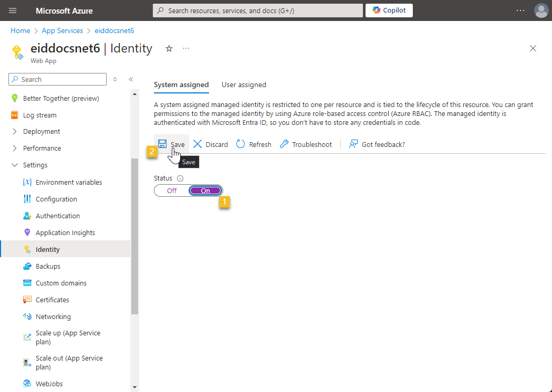
Task: Expand the Deployment section
Action: (15, 132)
